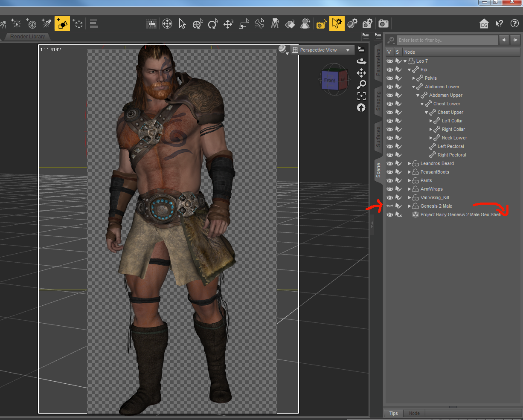Expand the Genesis 2 Male node

(410, 206)
